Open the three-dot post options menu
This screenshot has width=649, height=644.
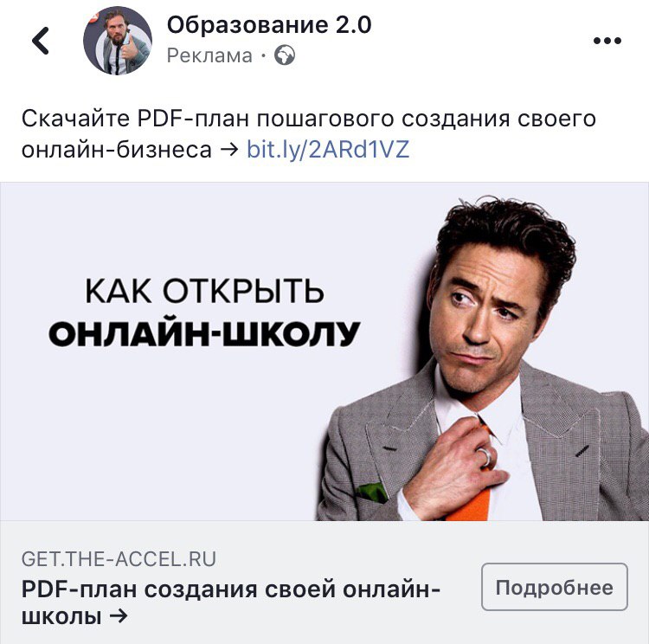pyautogui.click(x=607, y=41)
